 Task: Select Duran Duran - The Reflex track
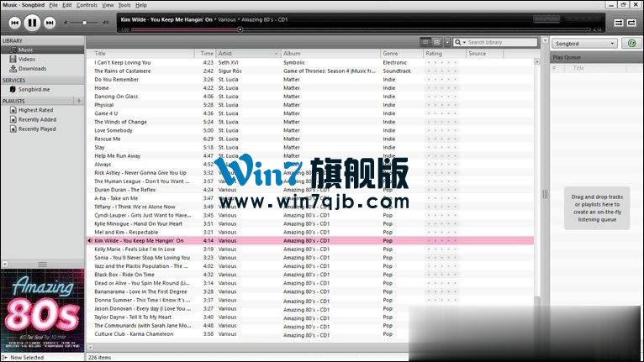pyautogui.click(x=125, y=190)
